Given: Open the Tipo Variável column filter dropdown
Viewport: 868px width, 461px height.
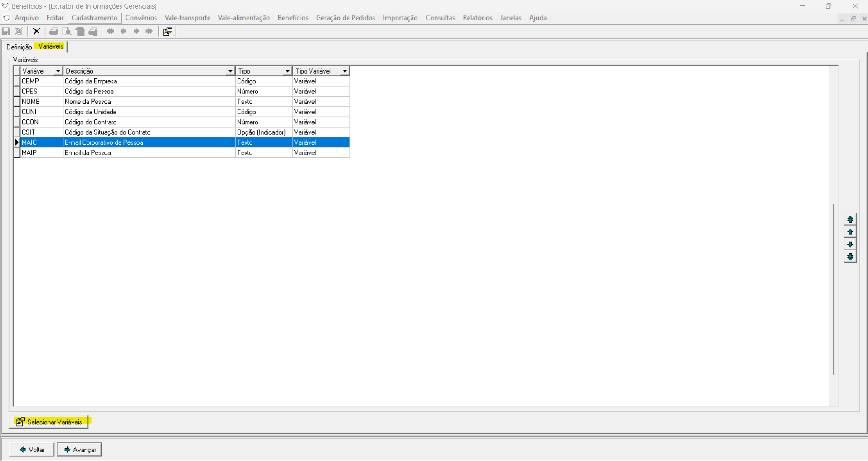Looking at the screenshot, I should click(x=345, y=71).
